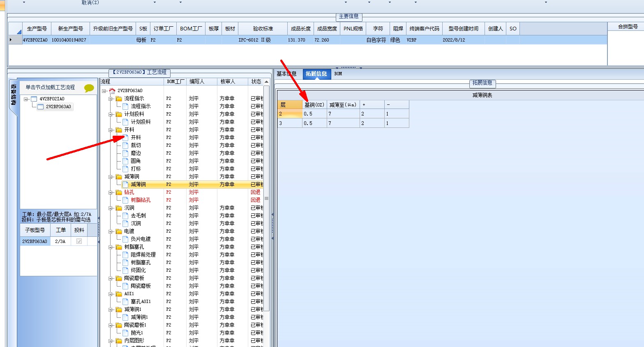Click the document icon beside 裁切
The width and height of the screenshot is (644, 347).
125,145
